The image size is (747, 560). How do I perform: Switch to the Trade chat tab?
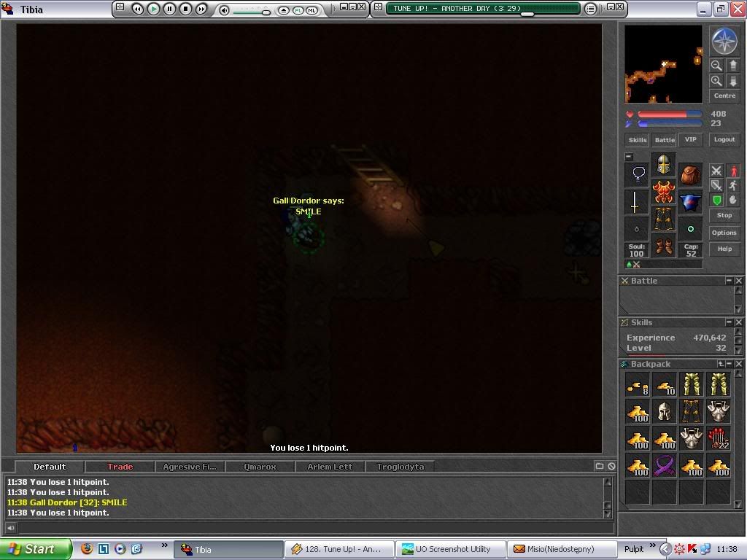coord(120,467)
